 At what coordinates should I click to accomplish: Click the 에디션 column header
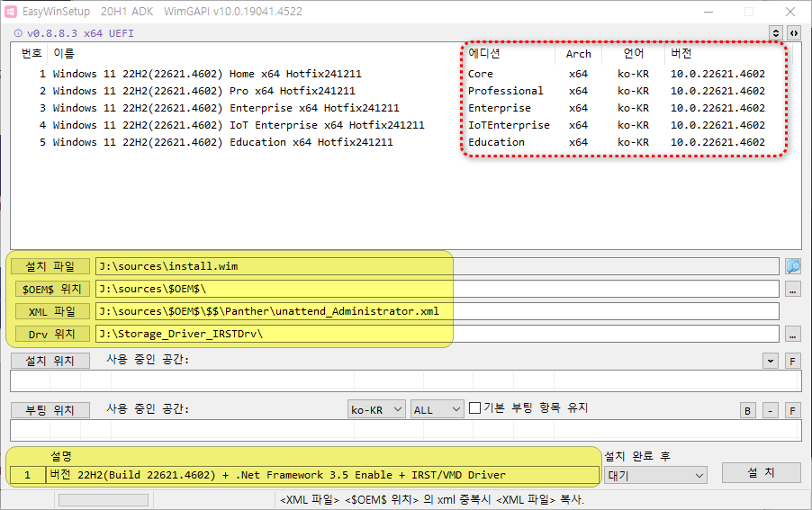[484, 53]
